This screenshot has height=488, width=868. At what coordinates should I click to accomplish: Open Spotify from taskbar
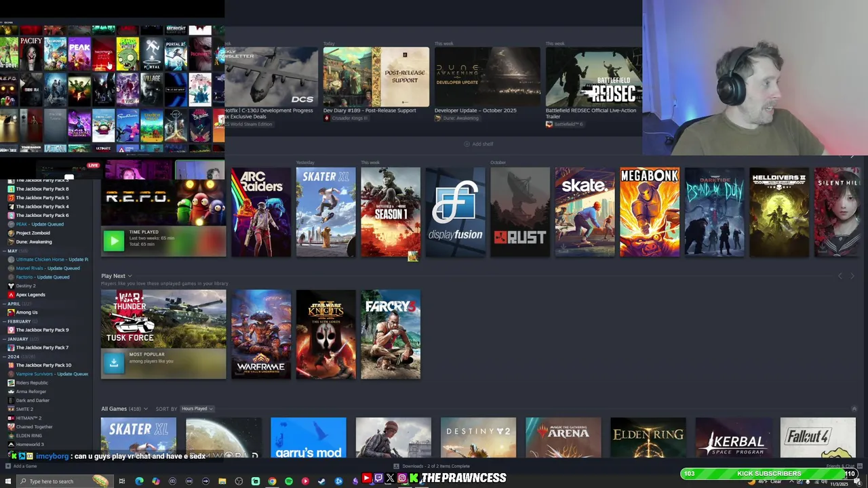pyautogui.click(x=288, y=481)
